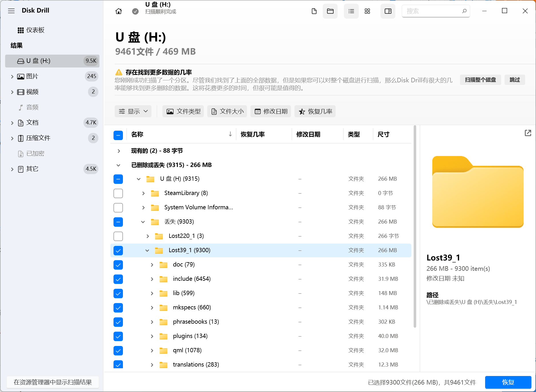
Task: Select list layout icon
Action: pos(351,11)
